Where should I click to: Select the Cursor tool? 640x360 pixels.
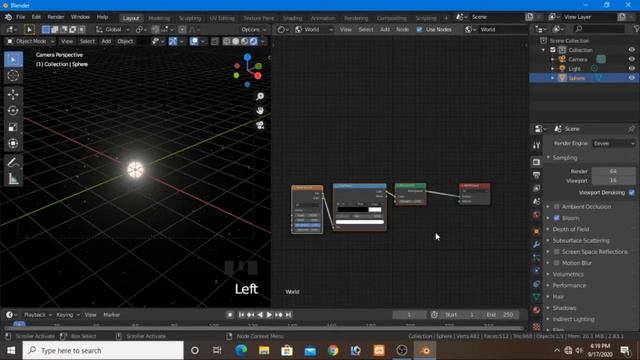click(x=13, y=76)
